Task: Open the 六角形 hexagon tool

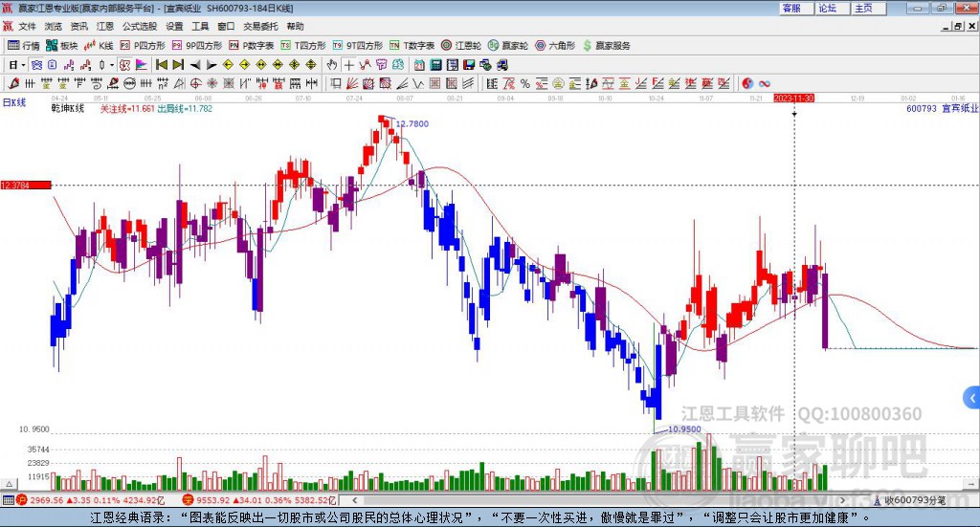Action: [x=555, y=46]
